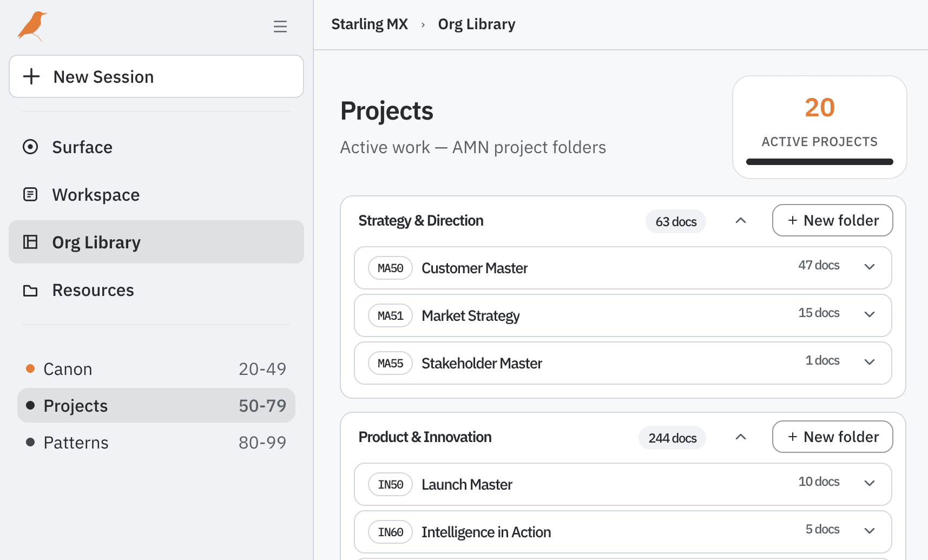Click the 47 docs count

pyautogui.click(x=819, y=265)
